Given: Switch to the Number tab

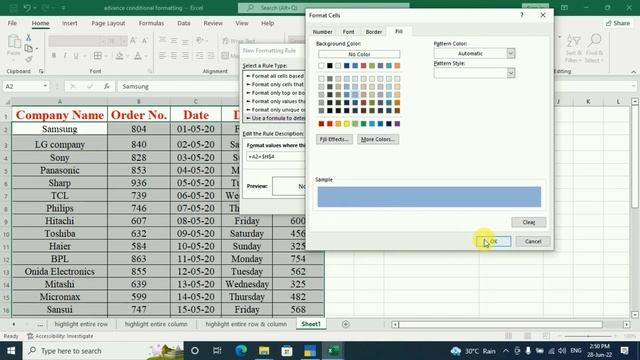Looking at the screenshot, I should point(322,32).
